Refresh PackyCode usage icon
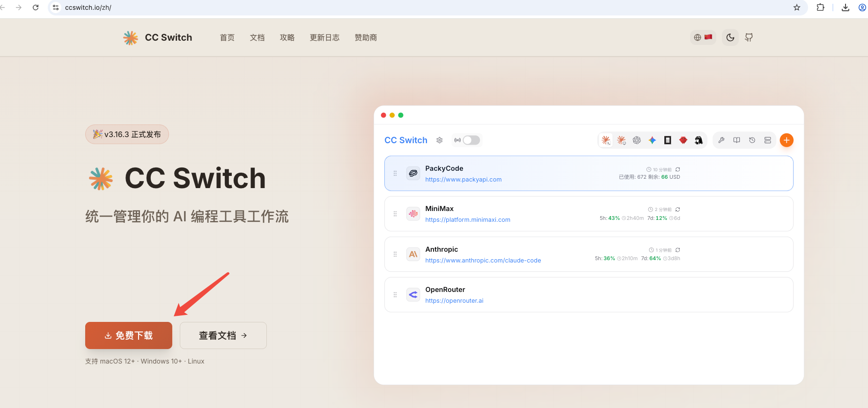Image resolution: width=868 pixels, height=408 pixels. pos(677,169)
